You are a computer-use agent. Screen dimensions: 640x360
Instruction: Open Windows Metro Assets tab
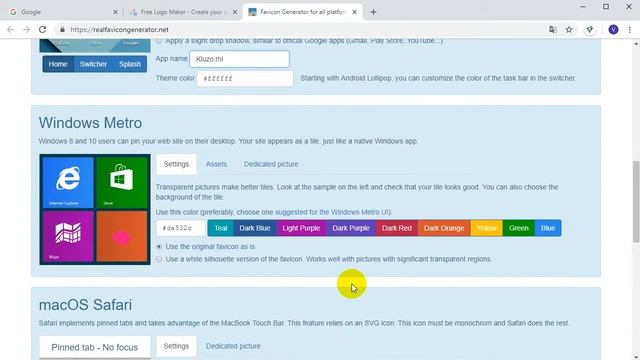point(216,164)
